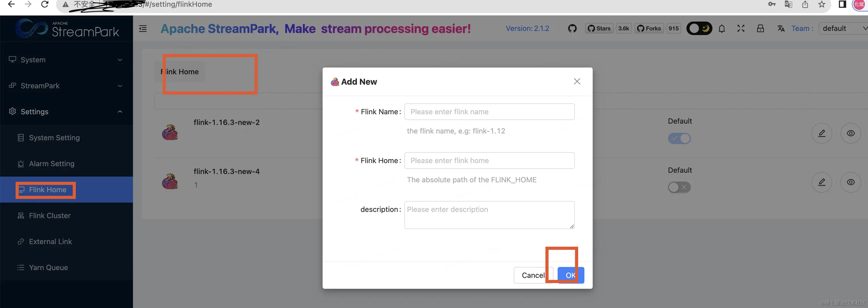Open Flink Cluster menu item
The height and width of the screenshot is (308, 868).
[66, 215]
